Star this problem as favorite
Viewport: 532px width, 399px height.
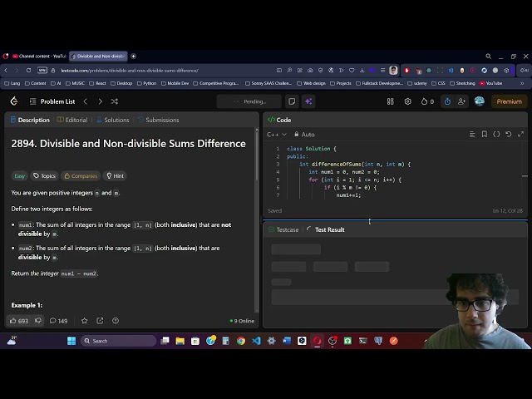tap(85, 321)
